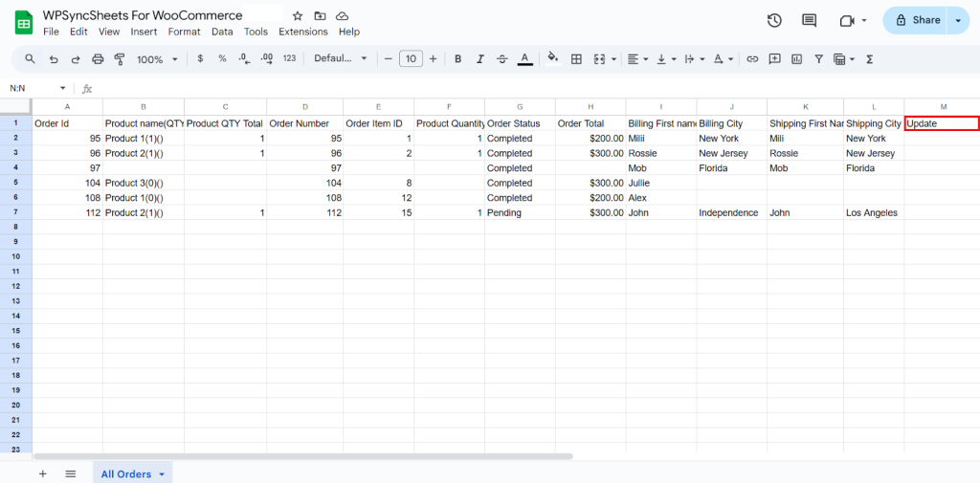Open fill color picker

coord(553,58)
